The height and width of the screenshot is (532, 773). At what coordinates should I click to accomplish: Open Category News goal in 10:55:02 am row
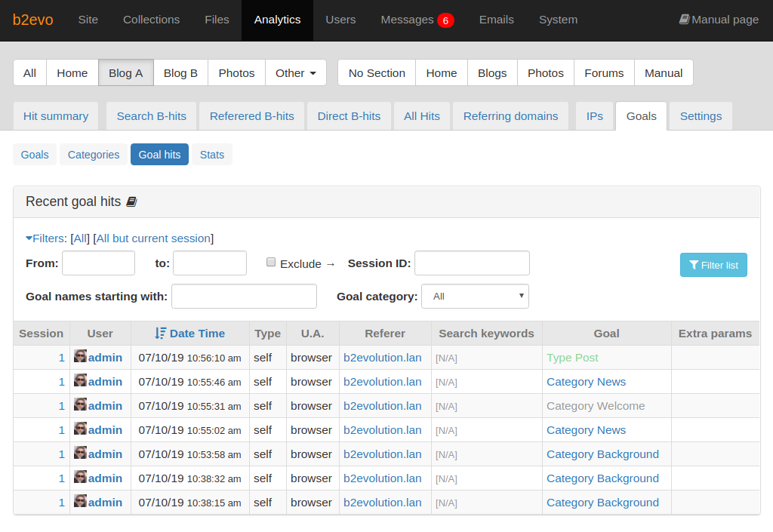(x=586, y=430)
